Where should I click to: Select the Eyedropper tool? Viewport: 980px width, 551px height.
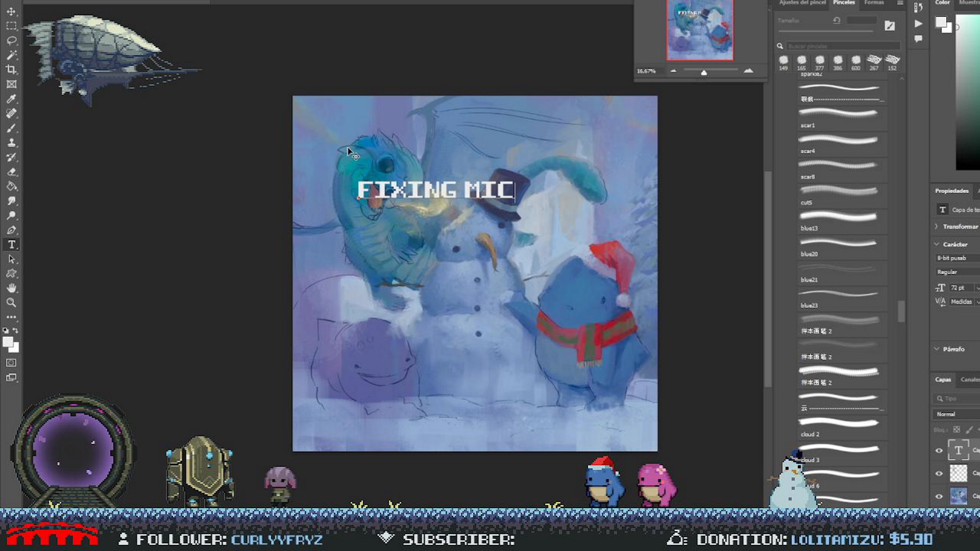point(11,98)
